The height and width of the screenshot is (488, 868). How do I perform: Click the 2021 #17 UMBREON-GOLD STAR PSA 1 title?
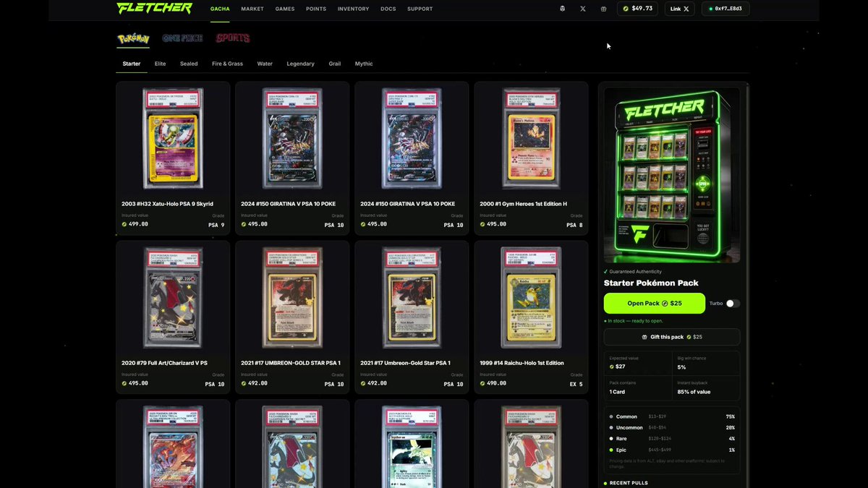coord(291,363)
